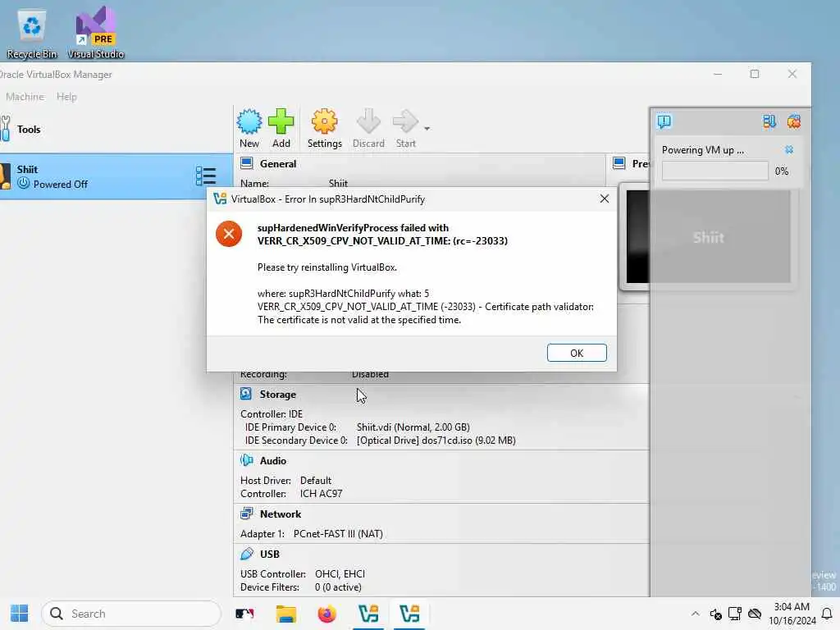Click the network status tray icon
The height and width of the screenshot is (630, 840).
click(x=734, y=614)
